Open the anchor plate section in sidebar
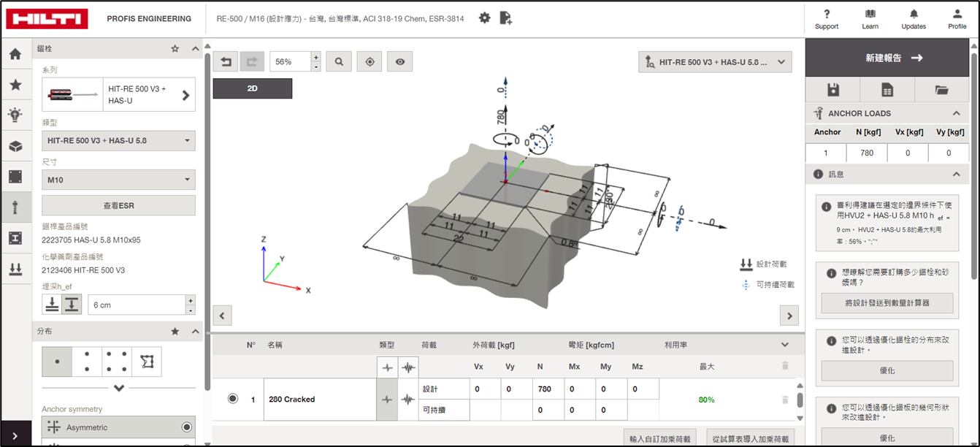The image size is (980, 447). click(15, 177)
